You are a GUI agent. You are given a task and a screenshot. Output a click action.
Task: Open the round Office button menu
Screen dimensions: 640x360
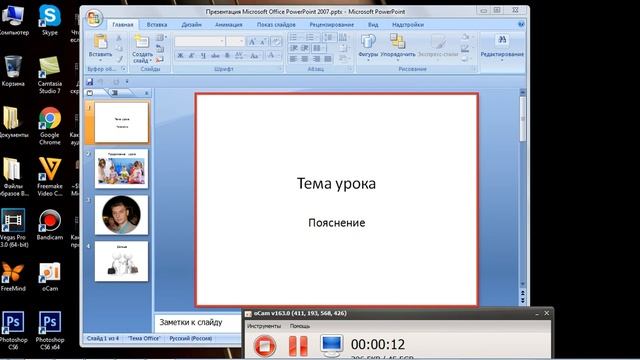94,18
